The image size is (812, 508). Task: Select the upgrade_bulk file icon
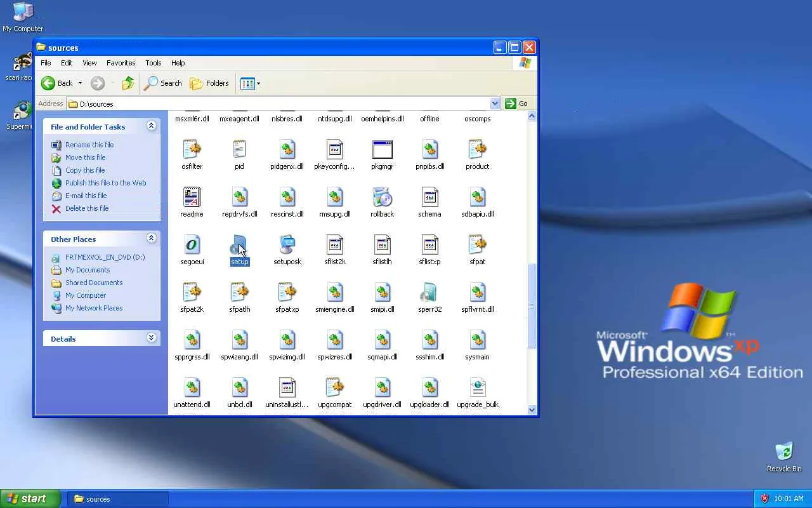click(x=477, y=388)
